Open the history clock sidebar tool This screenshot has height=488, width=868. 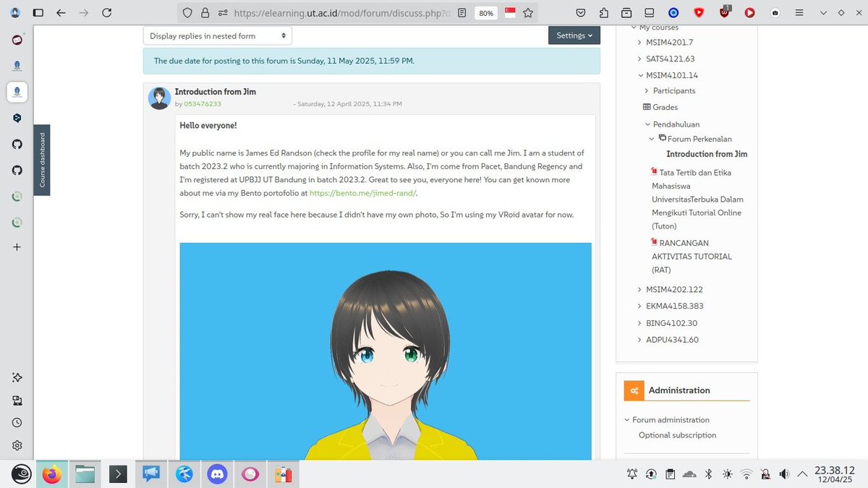pos(17,423)
